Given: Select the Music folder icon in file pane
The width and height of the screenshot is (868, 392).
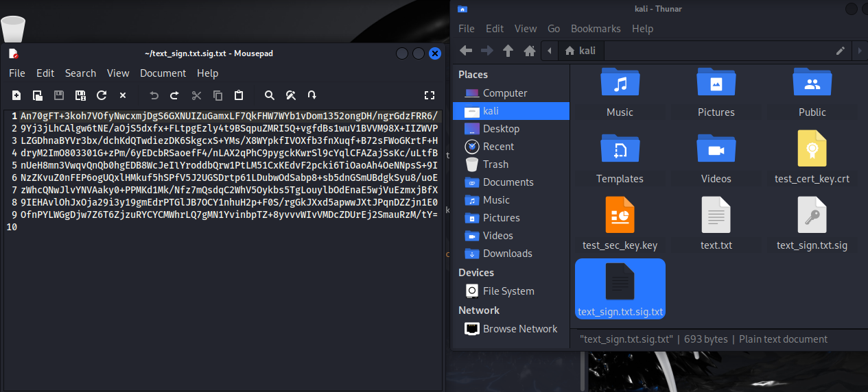Looking at the screenshot, I should (620, 84).
